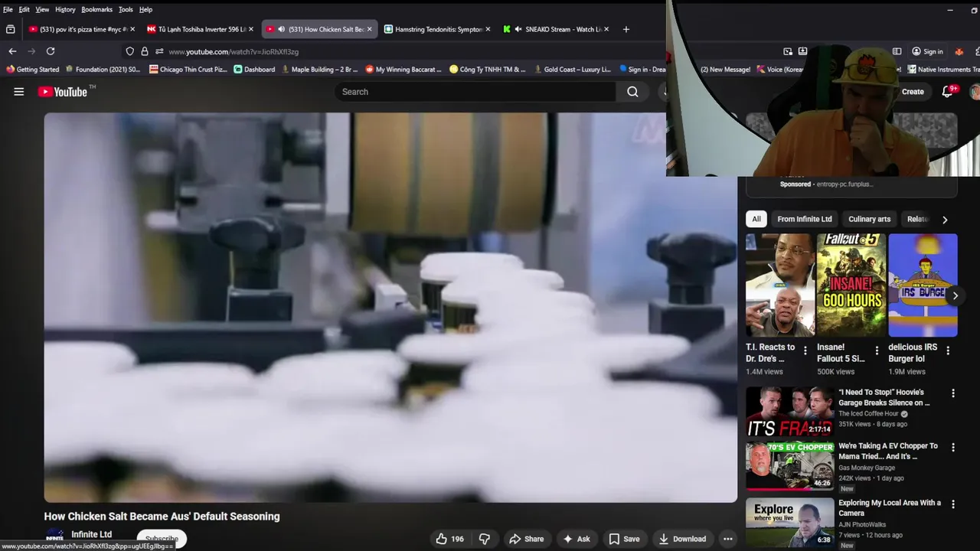Open Chicago Thin Crust Pizza bookmark
980x551 pixels.
[188, 70]
